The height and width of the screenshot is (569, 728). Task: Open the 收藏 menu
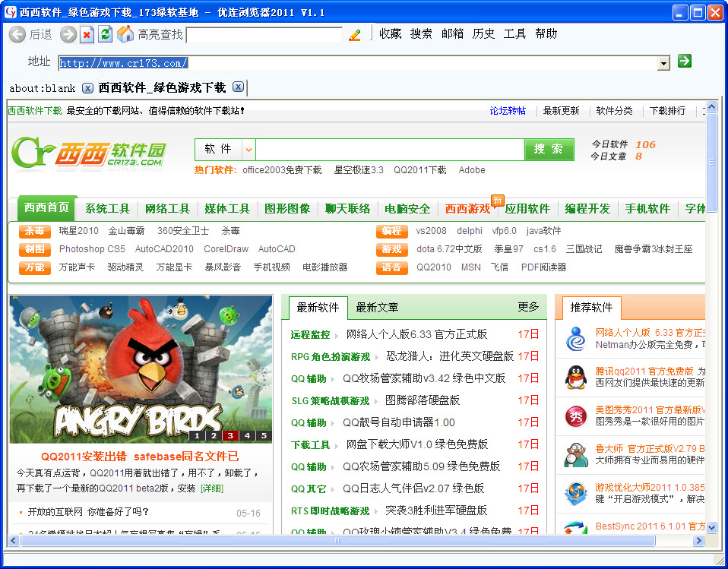pyautogui.click(x=391, y=34)
